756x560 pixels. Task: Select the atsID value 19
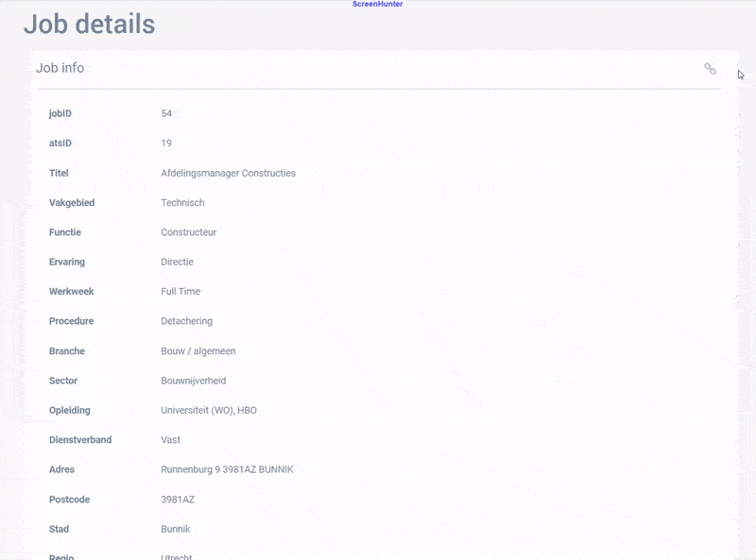(x=166, y=144)
